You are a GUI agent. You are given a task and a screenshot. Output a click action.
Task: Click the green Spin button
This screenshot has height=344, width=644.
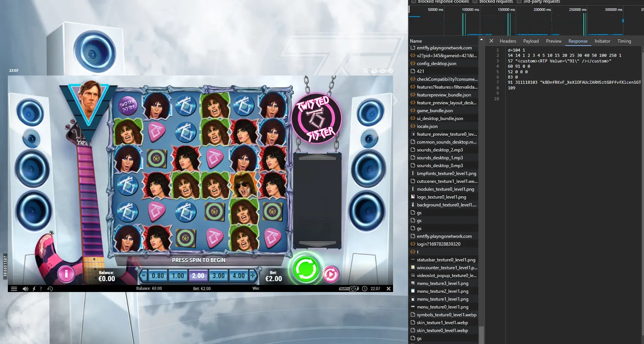(306, 269)
